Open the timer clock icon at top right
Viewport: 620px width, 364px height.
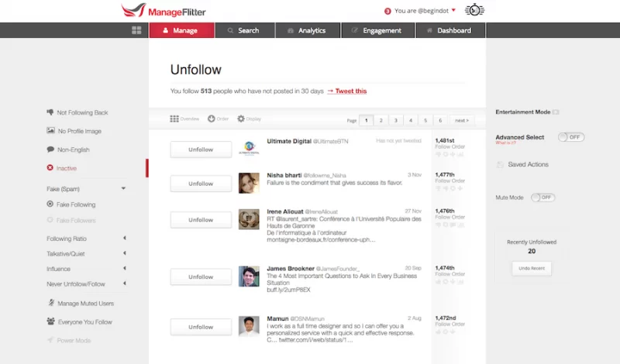pos(474,10)
